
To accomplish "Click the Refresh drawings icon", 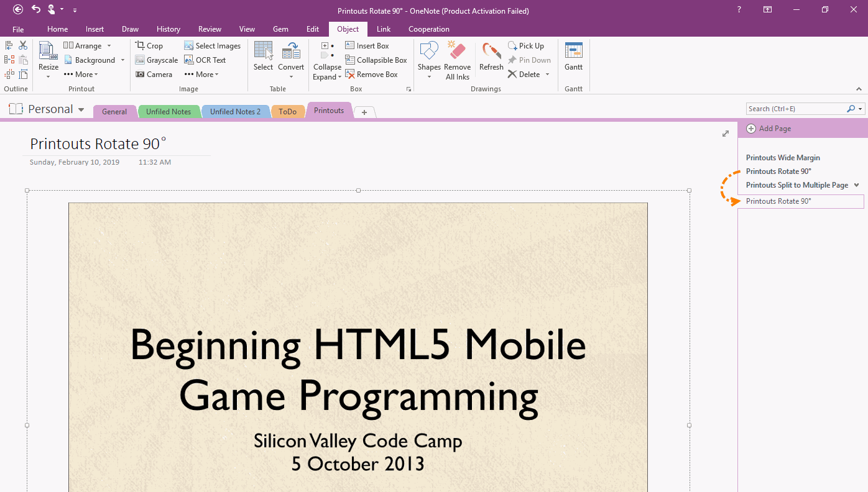I will coord(491,52).
